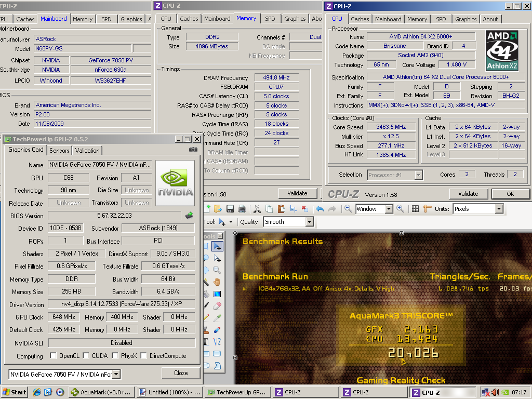Click the volume speaker icon in system tray
The width and height of the screenshot is (532, 399).
(495, 393)
